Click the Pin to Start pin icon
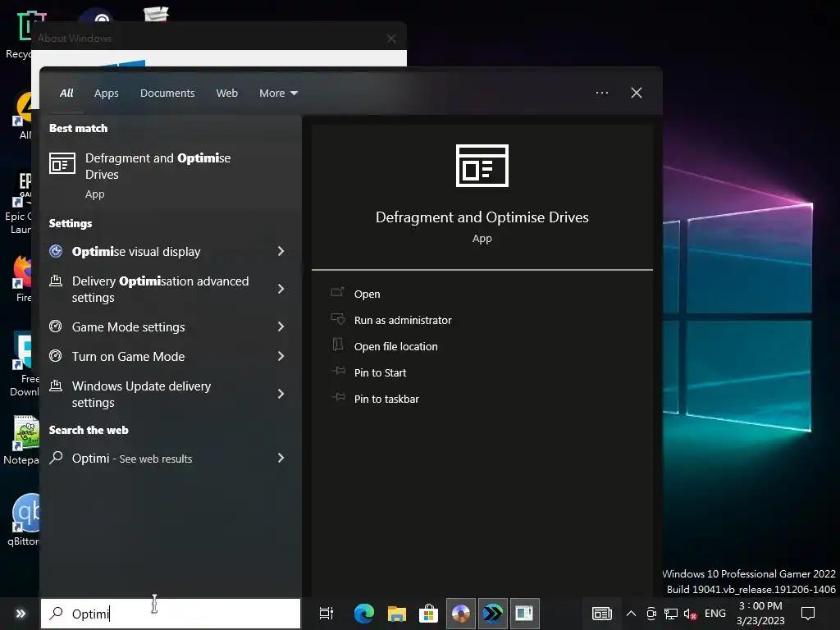 (x=337, y=371)
